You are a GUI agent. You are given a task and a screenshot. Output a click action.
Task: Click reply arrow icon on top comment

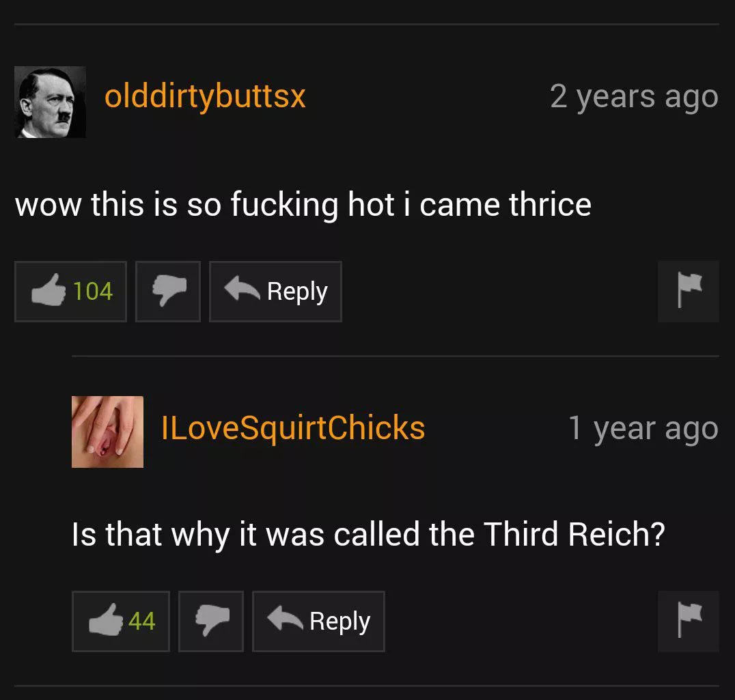pyautogui.click(x=242, y=289)
